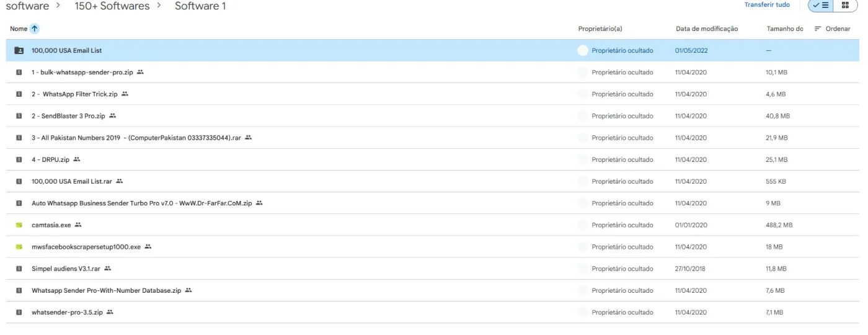Click the 555 KB size value
The height and width of the screenshot is (335, 868).
pos(776,181)
